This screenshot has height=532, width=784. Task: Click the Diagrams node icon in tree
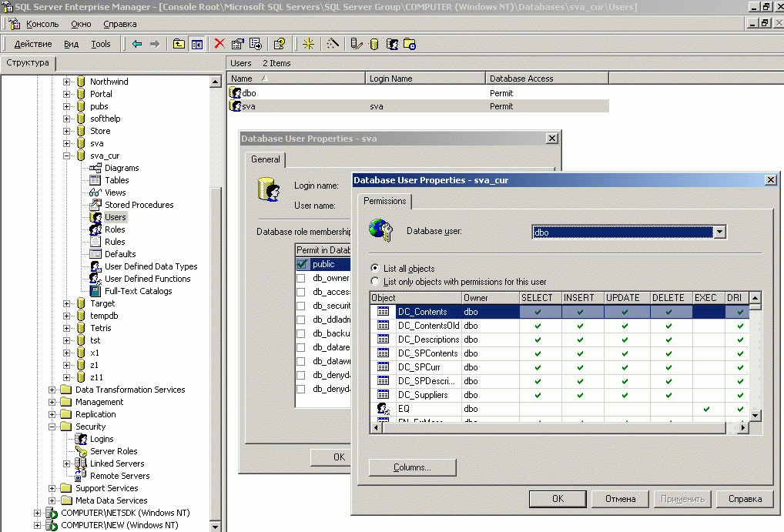tap(95, 168)
